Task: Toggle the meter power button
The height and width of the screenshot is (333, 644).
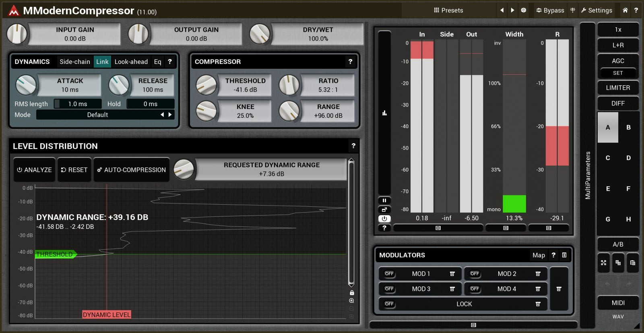Action: point(384,219)
